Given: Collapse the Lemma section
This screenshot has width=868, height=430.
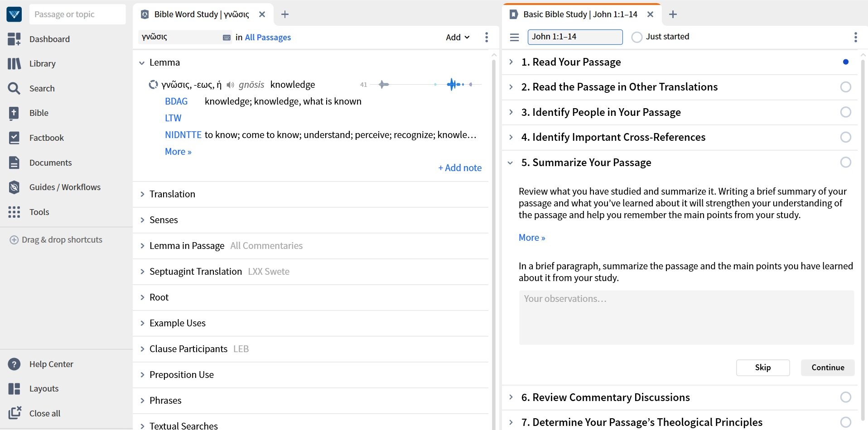Looking at the screenshot, I should (142, 62).
